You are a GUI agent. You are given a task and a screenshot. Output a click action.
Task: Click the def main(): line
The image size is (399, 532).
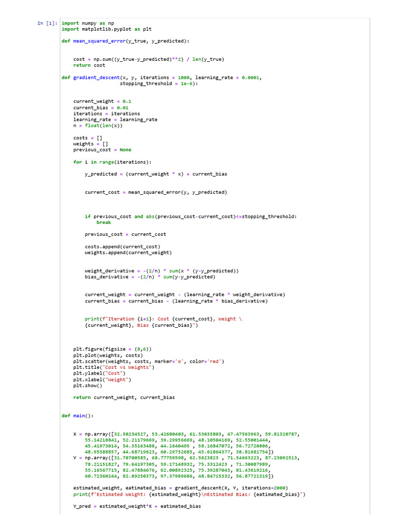pos(77,416)
